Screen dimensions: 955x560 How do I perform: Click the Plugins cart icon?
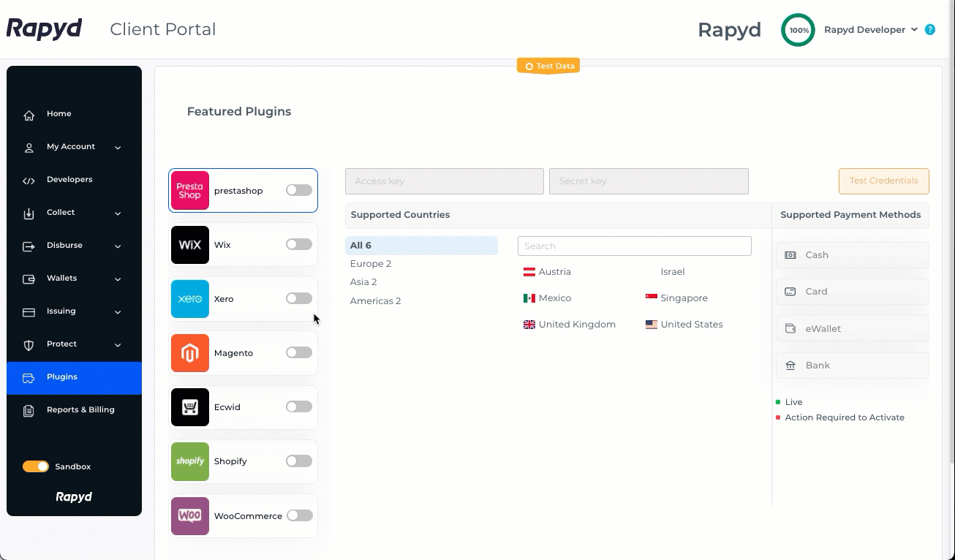pos(29,378)
